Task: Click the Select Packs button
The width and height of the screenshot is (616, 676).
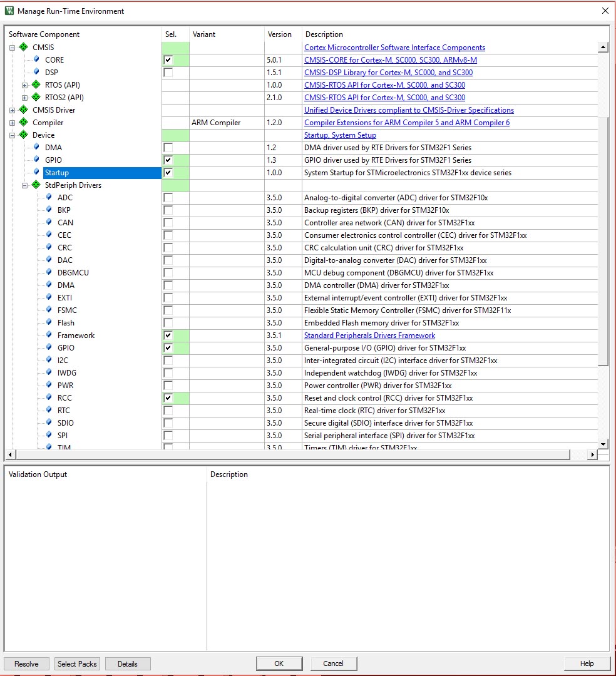Action: 78,663
